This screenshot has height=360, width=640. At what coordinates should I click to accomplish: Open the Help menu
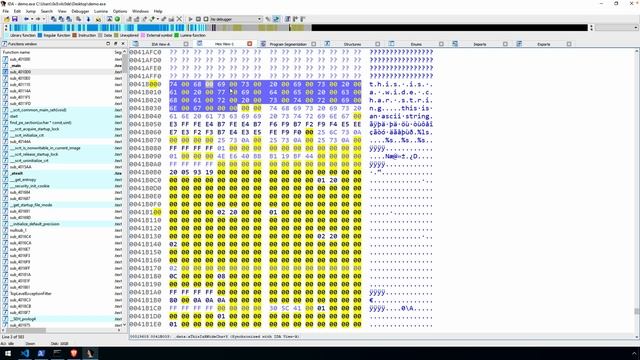(158, 11)
